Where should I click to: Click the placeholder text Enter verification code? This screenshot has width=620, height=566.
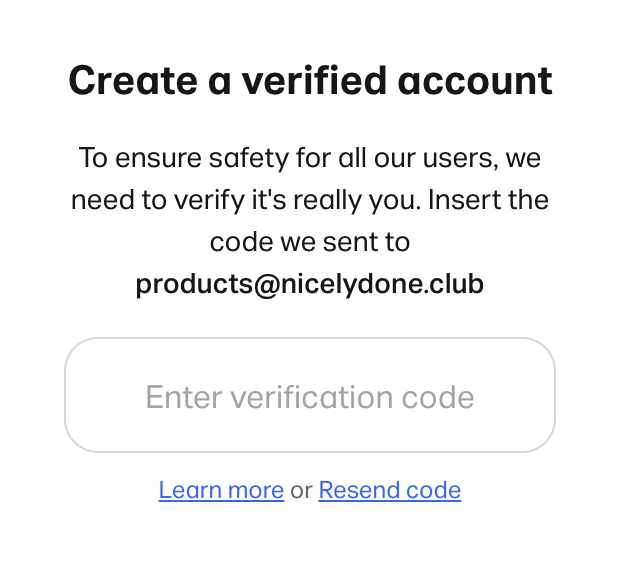[310, 397]
